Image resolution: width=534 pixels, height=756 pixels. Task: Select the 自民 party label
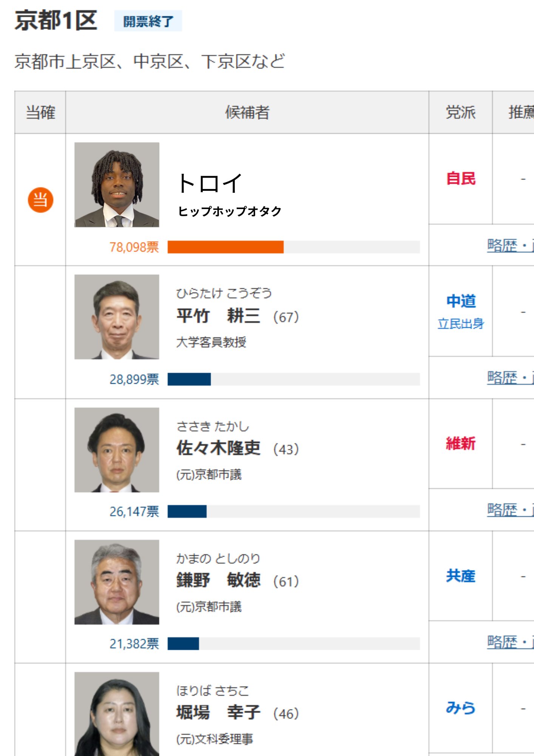460,178
